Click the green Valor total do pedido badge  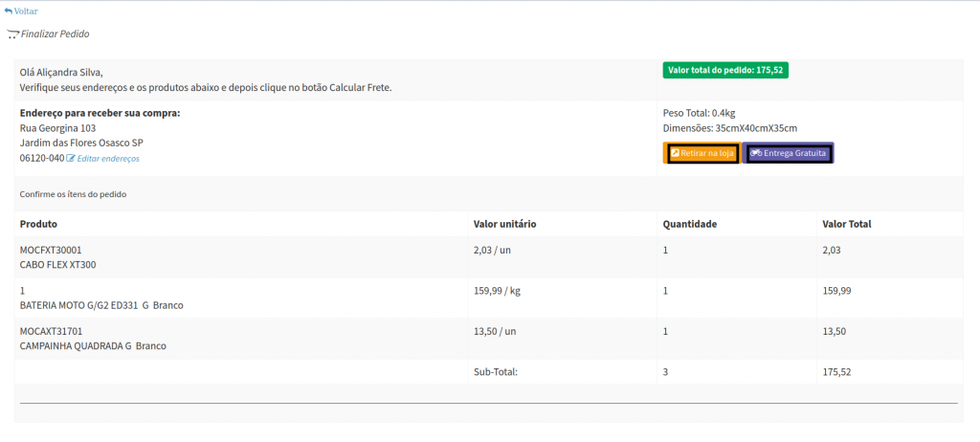tap(724, 70)
